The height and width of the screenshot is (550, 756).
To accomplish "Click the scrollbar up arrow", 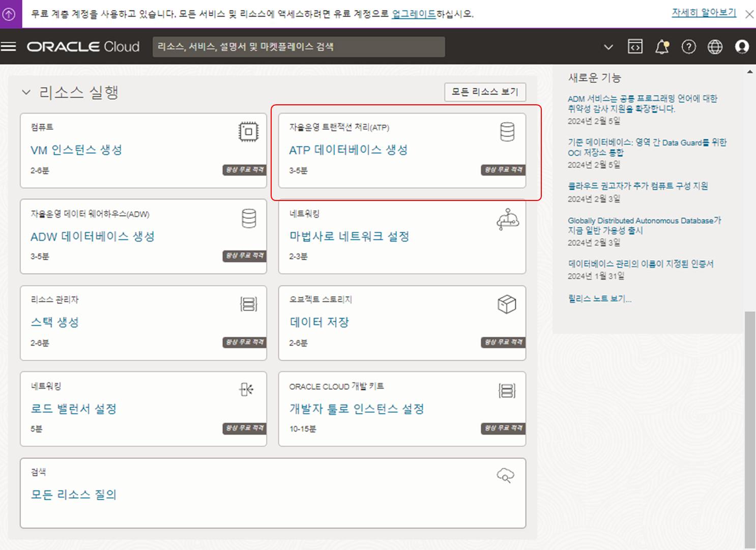I will click(x=750, y=72).
